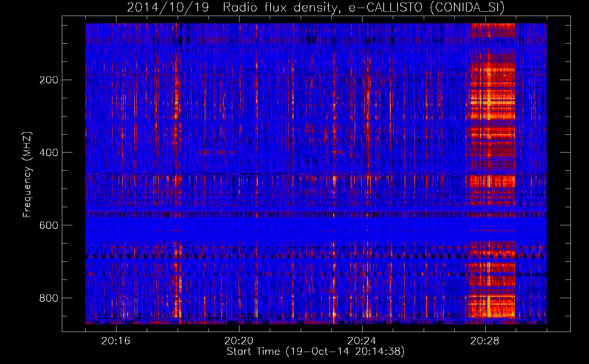Click the 200 frequency tick label
589x364 pixels.
coord(49,80)
